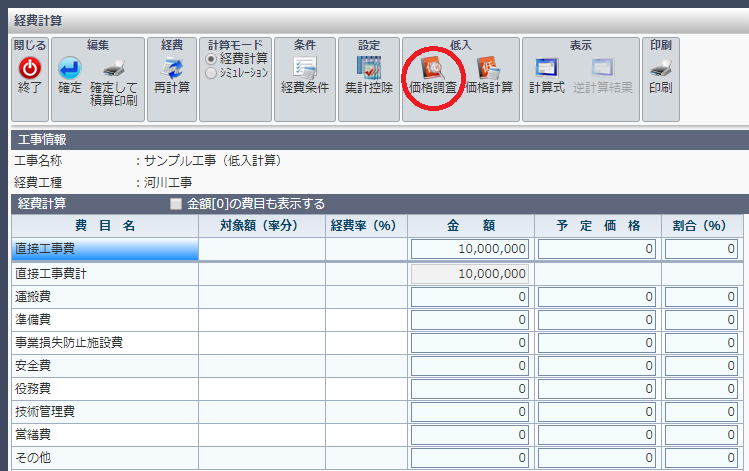749x471 pixels.
Task: Click the 割合(%) column header
Action: click(702, 225)
